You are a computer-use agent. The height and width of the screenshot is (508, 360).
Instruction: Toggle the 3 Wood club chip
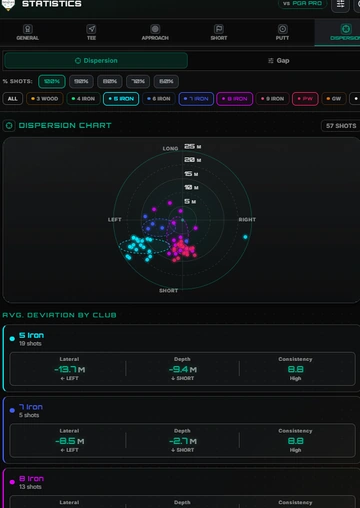45,99
